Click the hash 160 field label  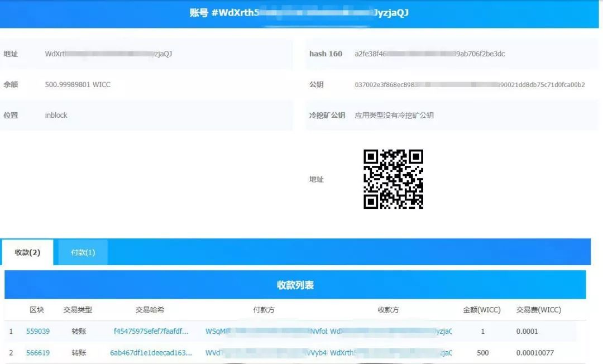coord(326,54)
